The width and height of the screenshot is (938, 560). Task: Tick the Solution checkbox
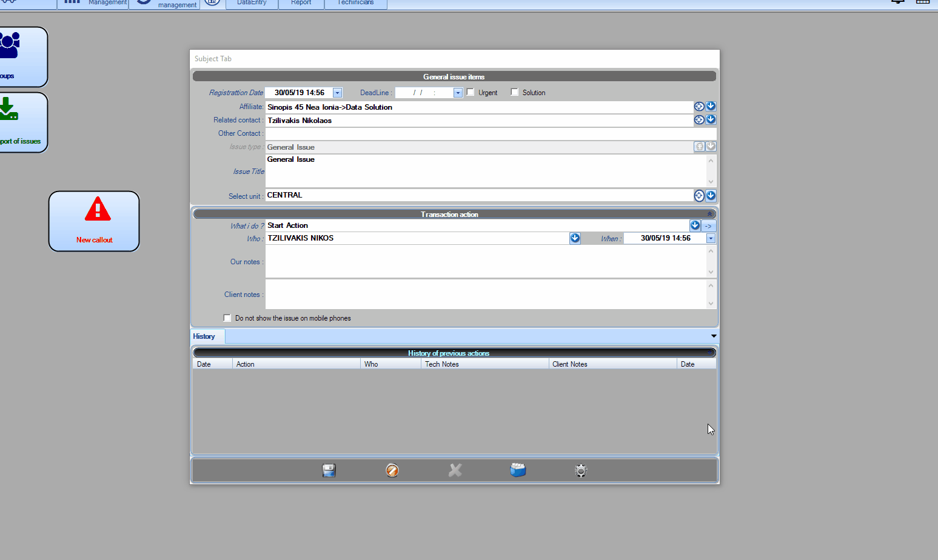coord(515,92)
